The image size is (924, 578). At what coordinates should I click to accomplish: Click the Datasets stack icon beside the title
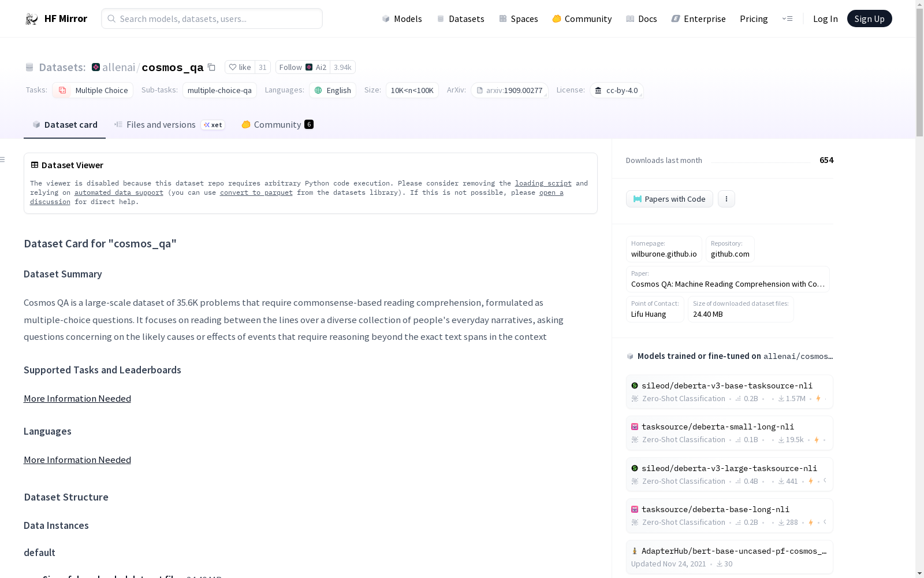[x=29, y=67]
